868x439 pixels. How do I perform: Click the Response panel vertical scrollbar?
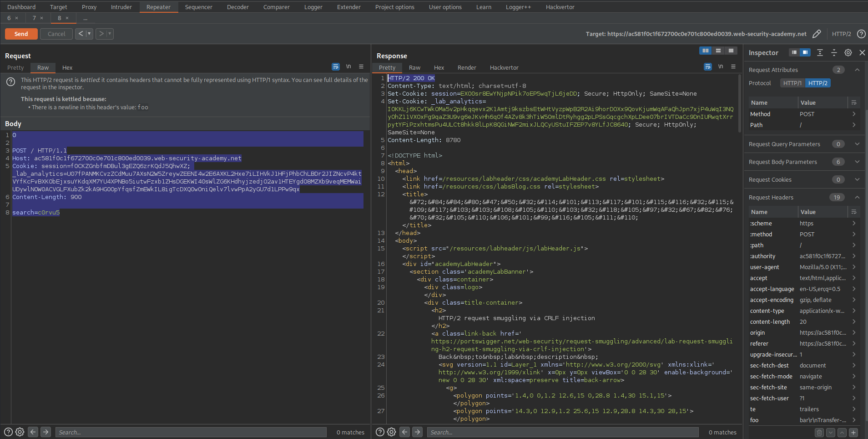740,104
